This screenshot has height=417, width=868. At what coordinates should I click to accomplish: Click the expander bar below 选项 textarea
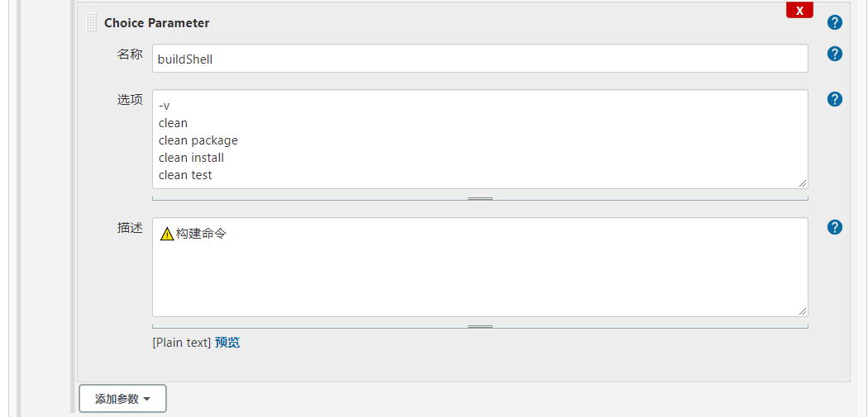(480, 198)
